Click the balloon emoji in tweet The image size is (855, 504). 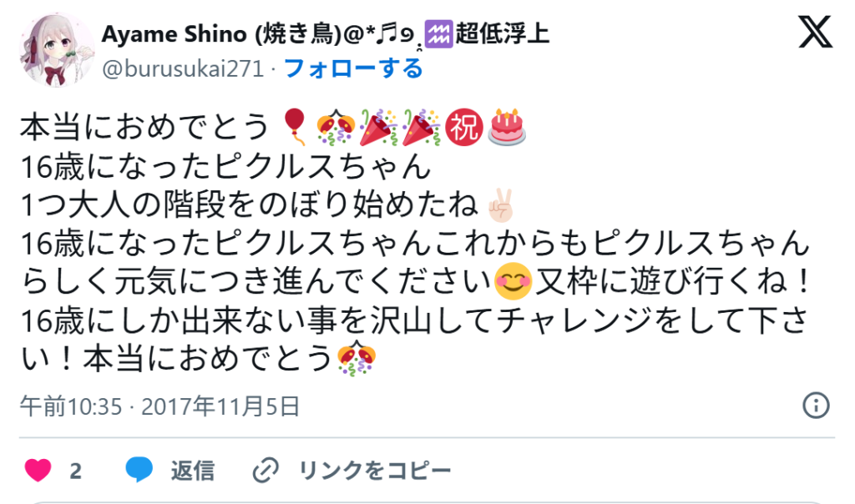(x=295, y=126)
